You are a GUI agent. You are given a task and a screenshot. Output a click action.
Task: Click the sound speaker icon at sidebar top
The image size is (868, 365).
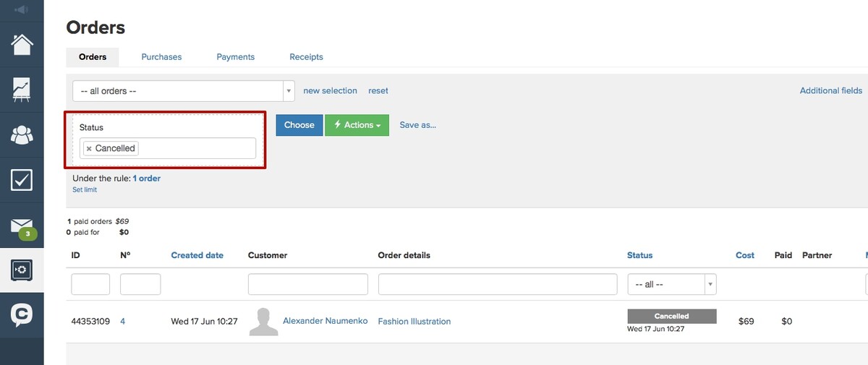click(x=22, y=10)
